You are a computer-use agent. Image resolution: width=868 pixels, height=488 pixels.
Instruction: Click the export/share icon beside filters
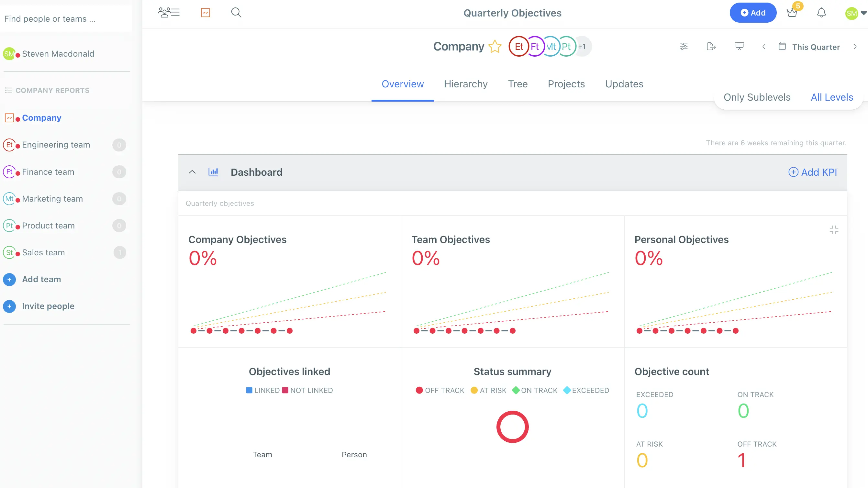[711, 47]
